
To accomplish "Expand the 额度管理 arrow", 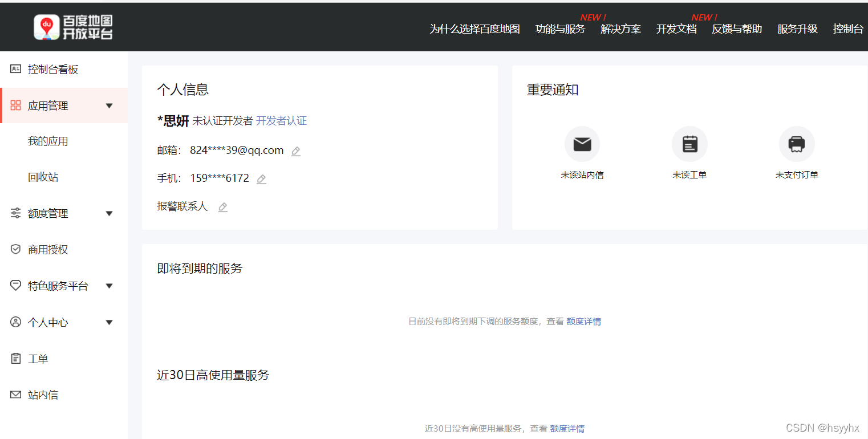I will [109, 213].
